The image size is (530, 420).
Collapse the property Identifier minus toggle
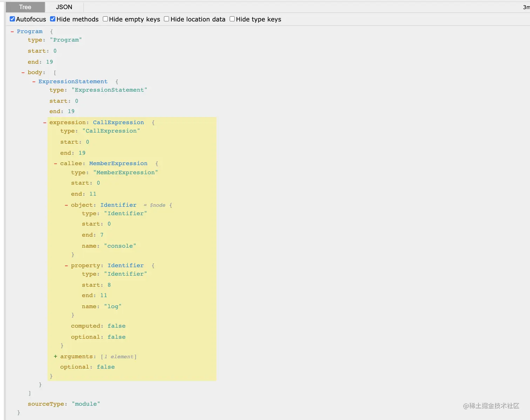pos(67,266)
